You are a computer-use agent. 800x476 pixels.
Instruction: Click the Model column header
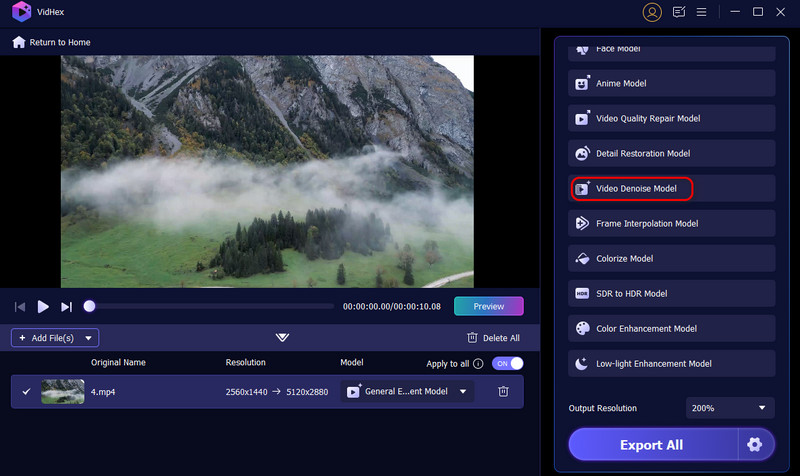[x=352, y=363]
